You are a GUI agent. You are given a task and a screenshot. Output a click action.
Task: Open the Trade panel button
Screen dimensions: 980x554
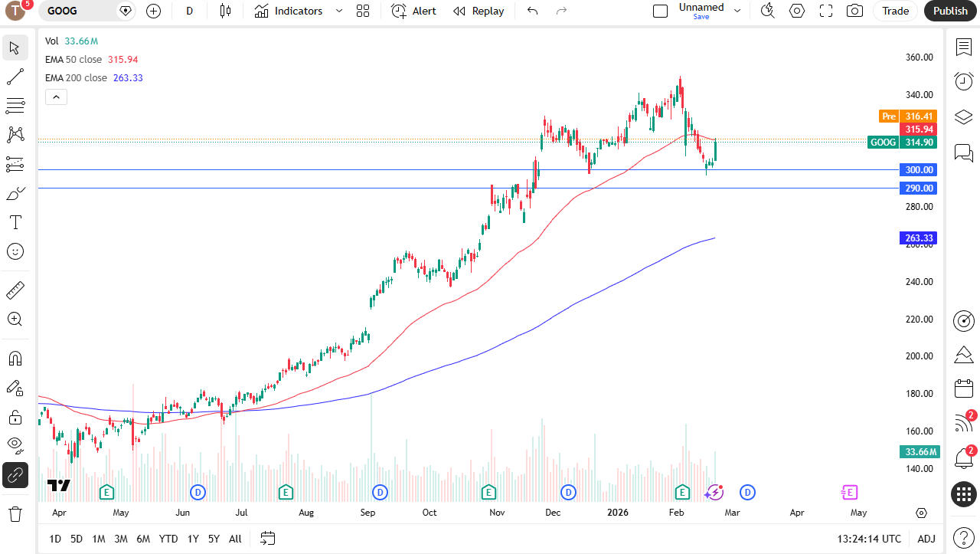click(895, 11)
